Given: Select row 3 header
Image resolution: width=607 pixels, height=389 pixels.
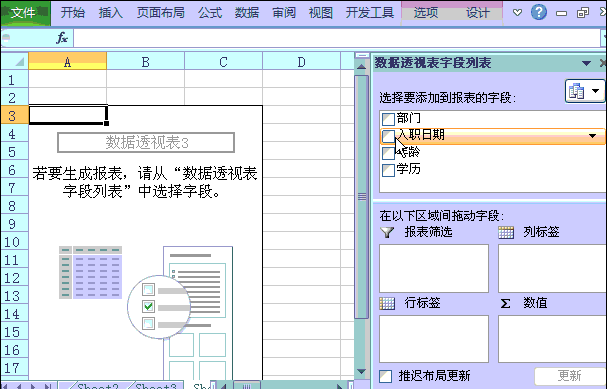Looking at the screenshot, I should [14, 115].
